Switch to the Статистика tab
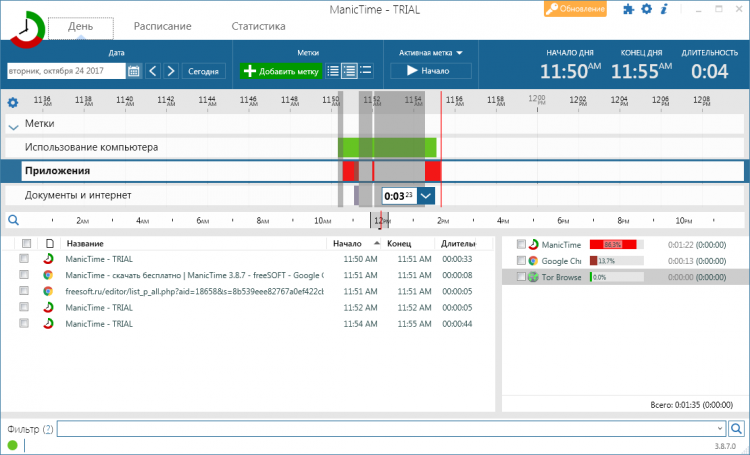This screenshot has height=455, width=750. click(x=258, y=26)
